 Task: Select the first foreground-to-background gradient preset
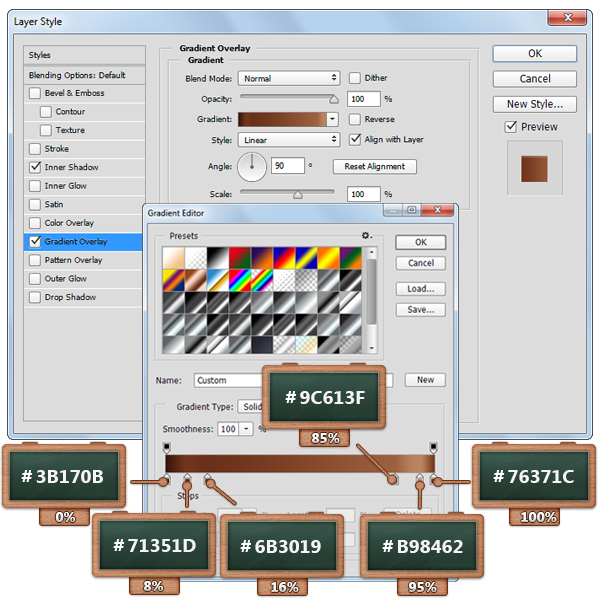pyautogui.click(x=174, y=258)
